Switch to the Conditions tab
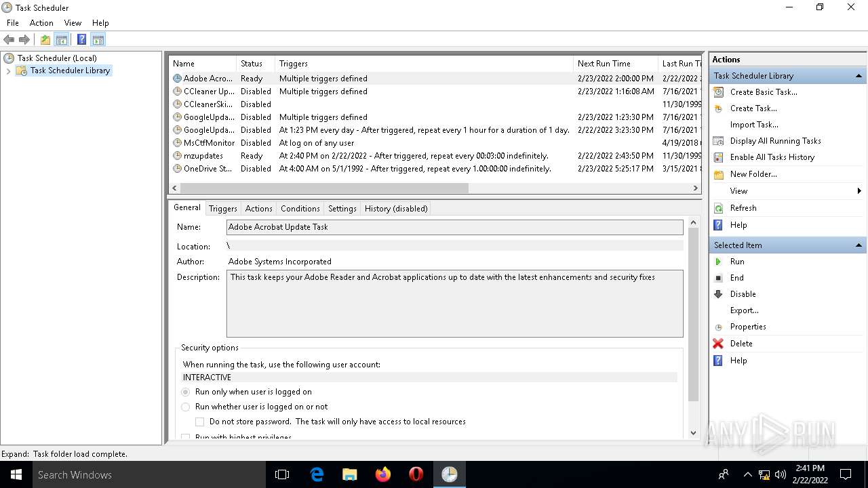Viewport: 868px width, 488px height. (300, 209)
